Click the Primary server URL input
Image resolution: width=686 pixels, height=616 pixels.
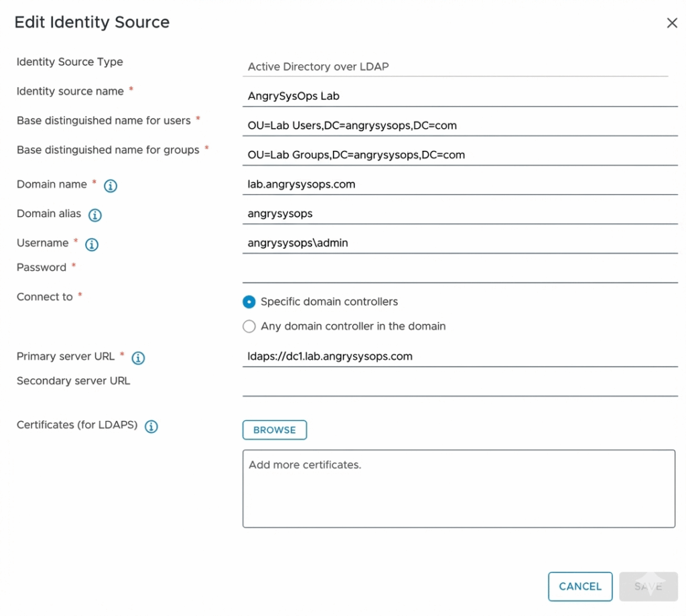460,357
